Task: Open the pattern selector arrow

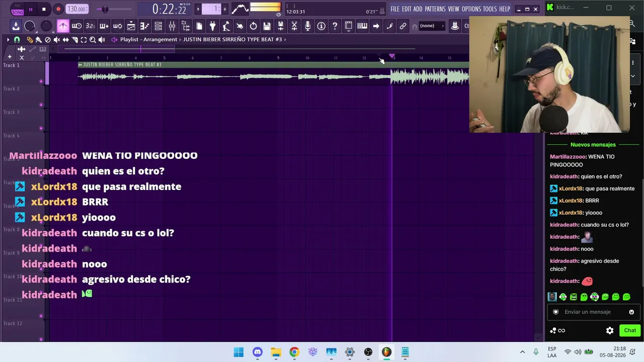Action: 198,9
